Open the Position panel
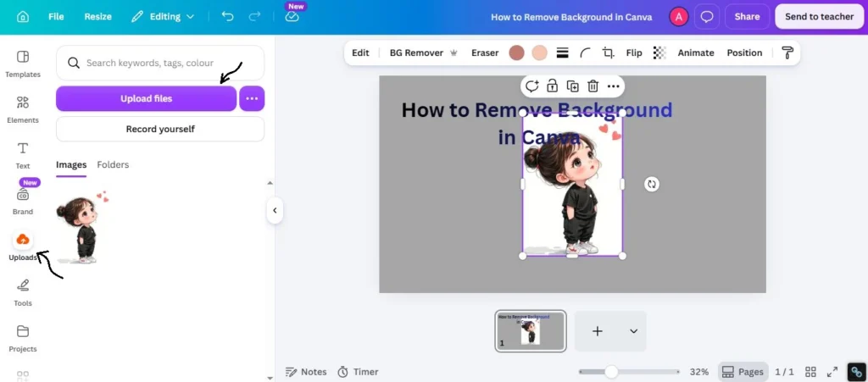The width and height of the screenshot is (868, 382). tap(744, 53)
